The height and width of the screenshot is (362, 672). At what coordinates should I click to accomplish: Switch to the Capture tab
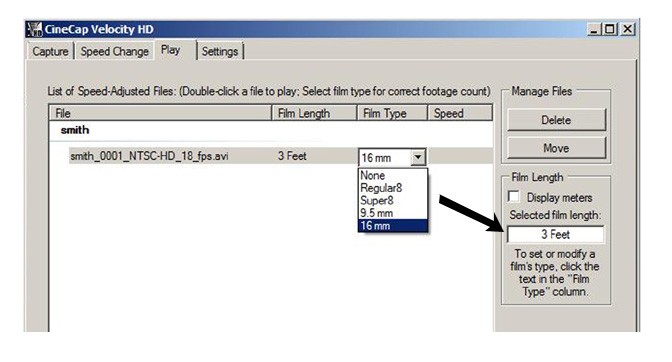(50, 51)
